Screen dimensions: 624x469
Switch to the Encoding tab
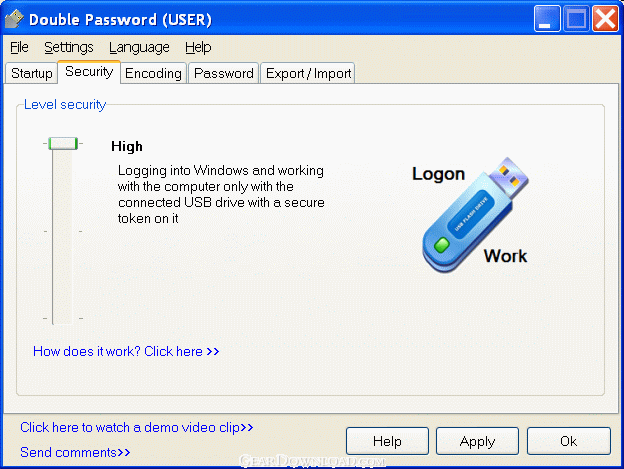pos(153,73)
